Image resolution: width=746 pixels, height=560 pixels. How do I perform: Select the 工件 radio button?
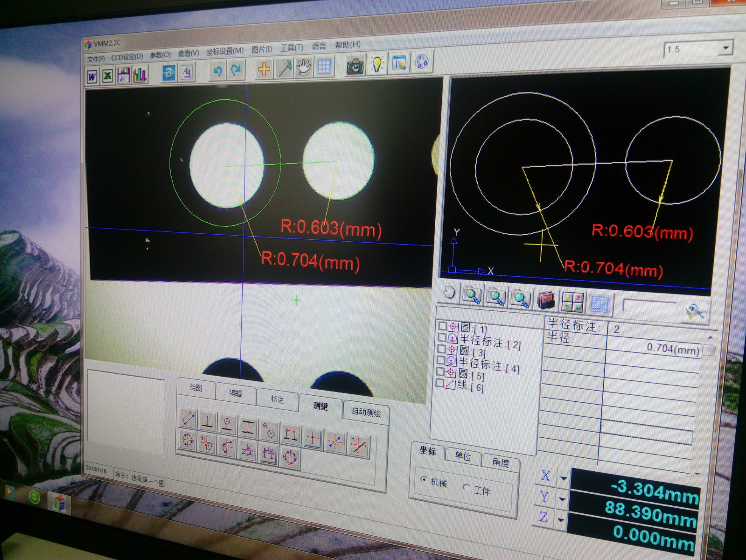point(466,487)
